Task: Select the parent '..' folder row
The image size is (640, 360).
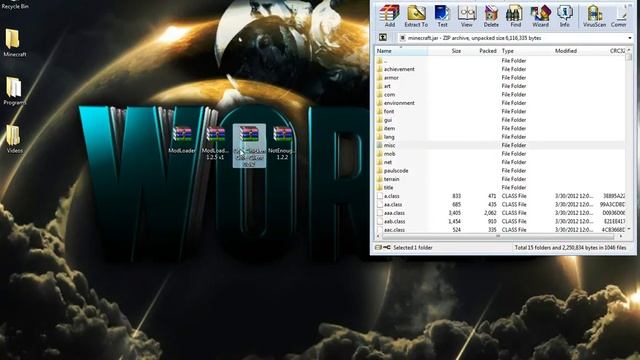Action: click(x=500, y=60)
